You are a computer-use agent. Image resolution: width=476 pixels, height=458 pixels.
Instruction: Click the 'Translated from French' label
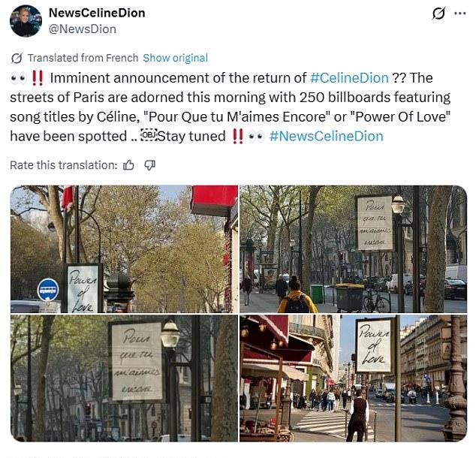coord(83,58)
